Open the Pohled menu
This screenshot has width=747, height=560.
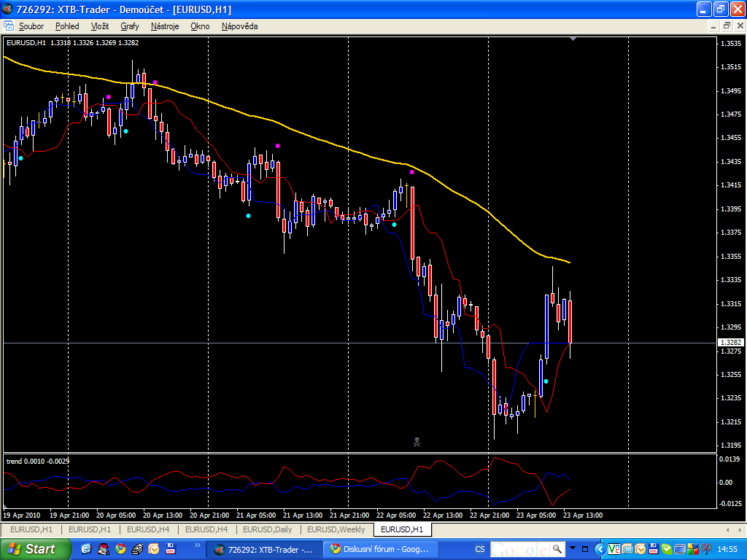coord(67,26)
